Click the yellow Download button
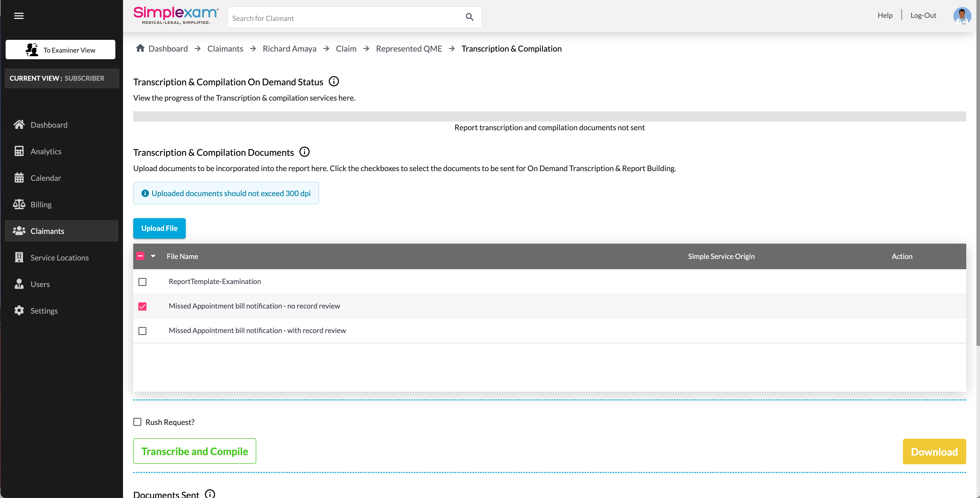 934,452
